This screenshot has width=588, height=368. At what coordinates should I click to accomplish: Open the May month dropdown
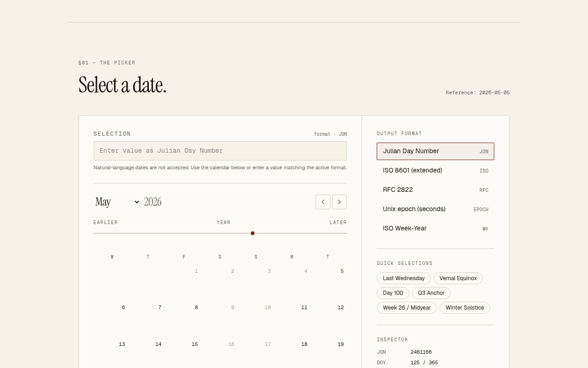(x=117, y=202)
